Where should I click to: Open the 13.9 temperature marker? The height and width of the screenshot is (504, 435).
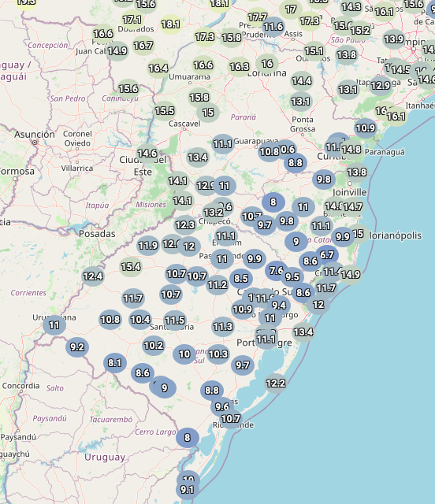(393, 39)
